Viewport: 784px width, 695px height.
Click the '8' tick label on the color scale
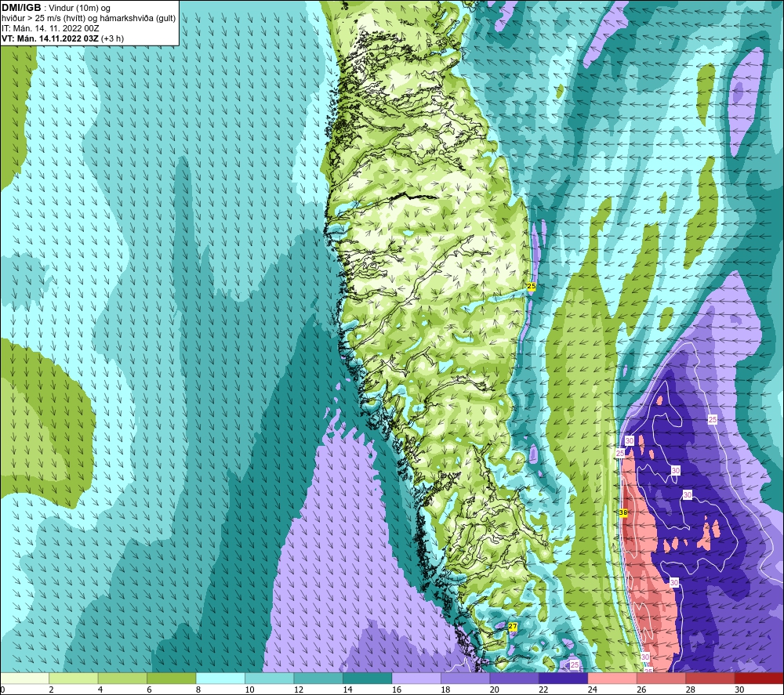point(198,690)
